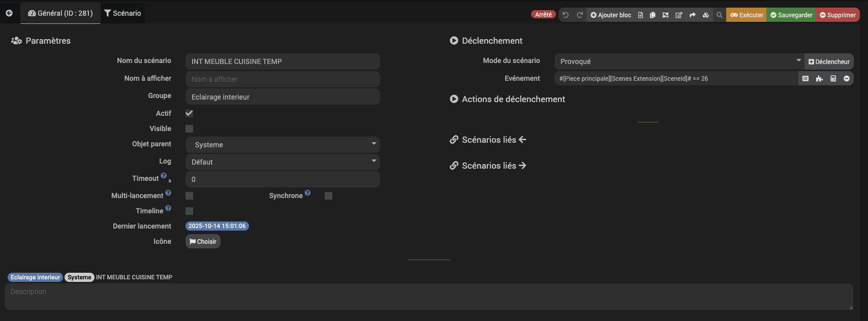Click the calculator icon beside event field

(x=833, y=79)
